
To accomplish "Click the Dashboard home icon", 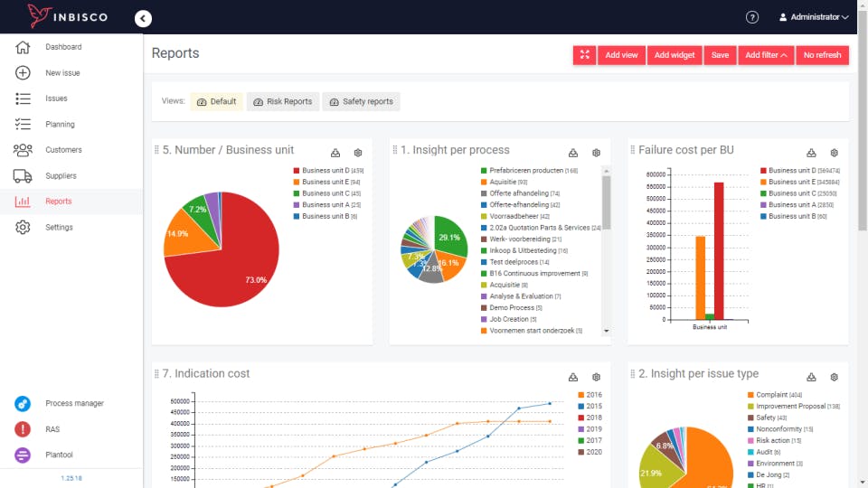I will pyautogui.click(x=23, y=47).
